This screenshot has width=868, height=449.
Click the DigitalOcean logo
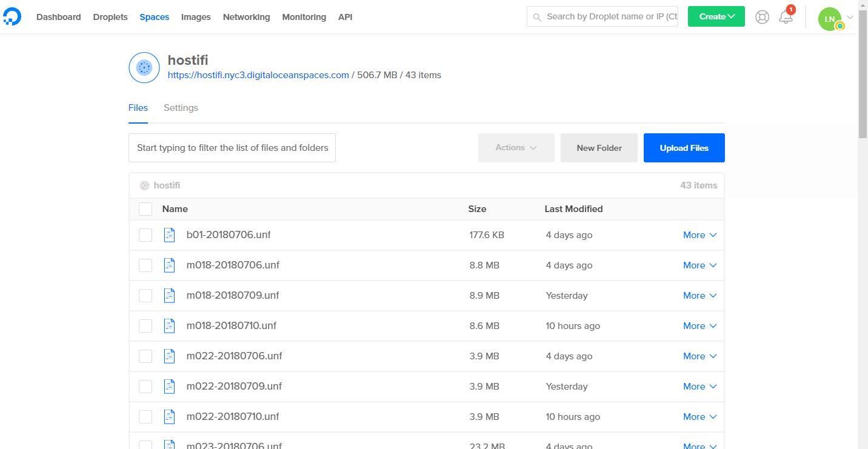(x=12, y=16)
